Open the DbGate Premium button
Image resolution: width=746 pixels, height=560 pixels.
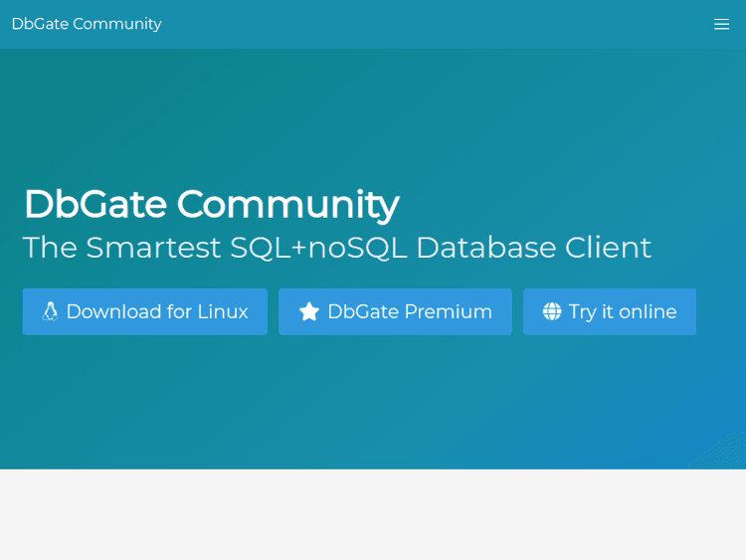[x=395, y=312]
